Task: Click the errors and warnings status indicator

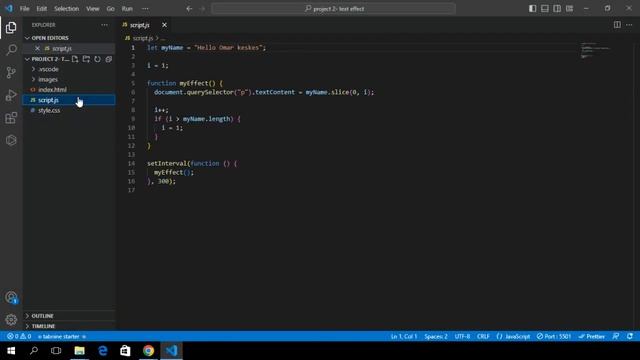Action: 19,336
